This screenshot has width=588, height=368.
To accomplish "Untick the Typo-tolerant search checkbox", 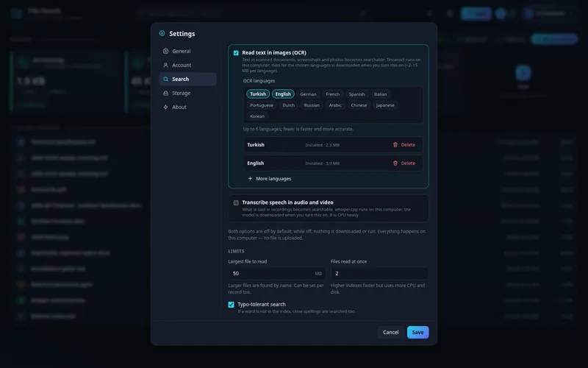I will pos(231,305).
